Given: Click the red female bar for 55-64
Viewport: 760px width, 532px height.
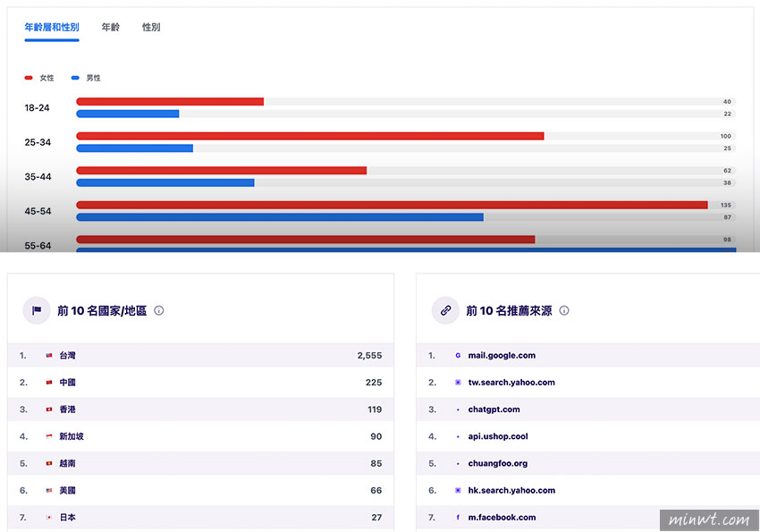Looking at the screenshot, I should 306,240.
